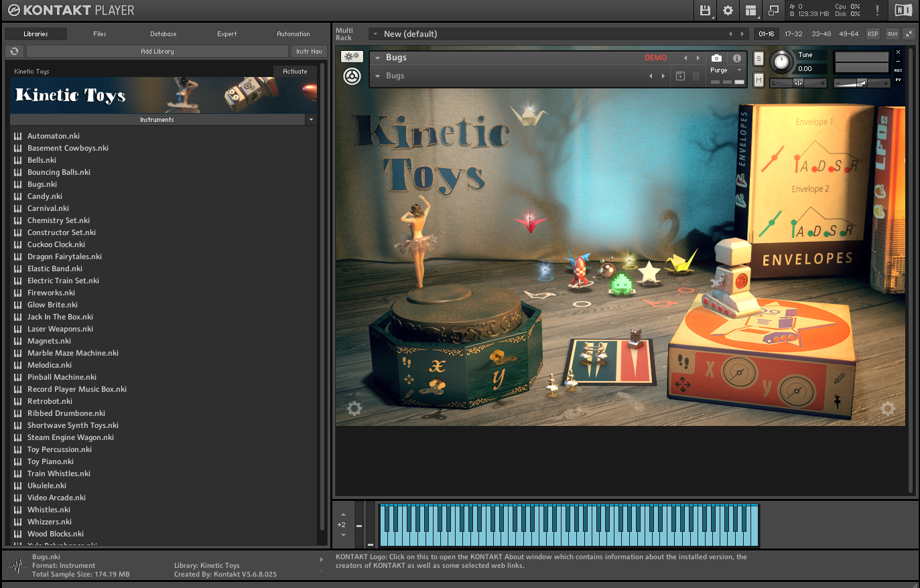Open the Automation tab

(x=293, y=33)
